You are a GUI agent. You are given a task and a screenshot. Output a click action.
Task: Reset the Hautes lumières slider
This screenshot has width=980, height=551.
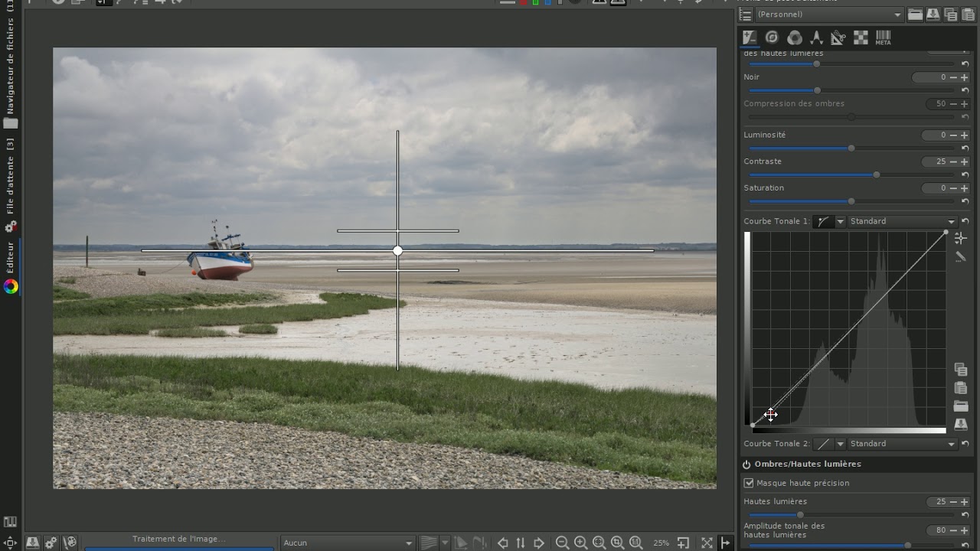pos(965,515)
